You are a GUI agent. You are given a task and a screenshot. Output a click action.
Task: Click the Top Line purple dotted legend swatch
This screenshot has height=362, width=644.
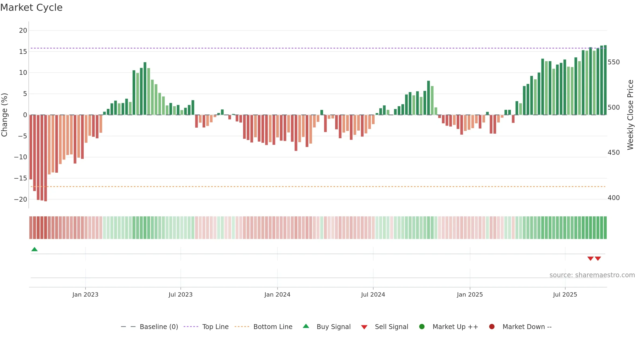point(191,327)
